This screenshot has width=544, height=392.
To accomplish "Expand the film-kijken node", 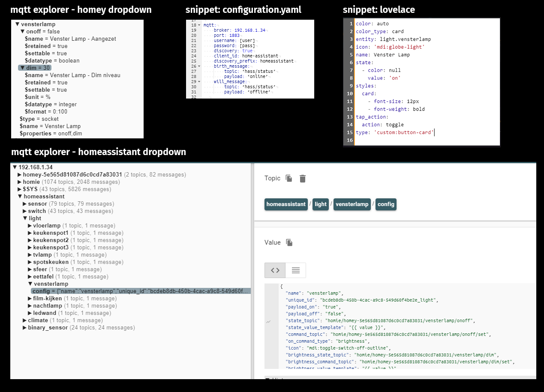I will click(30, 299).
